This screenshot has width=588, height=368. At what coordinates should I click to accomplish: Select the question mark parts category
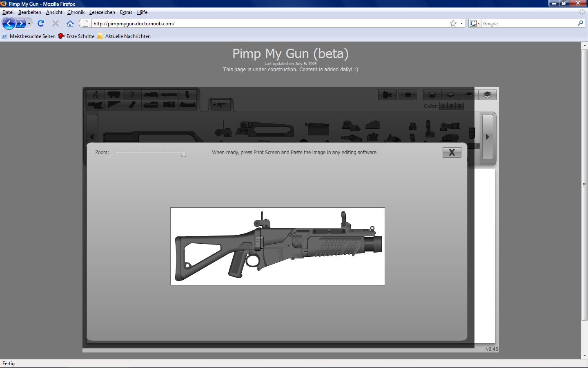[132, 94]
